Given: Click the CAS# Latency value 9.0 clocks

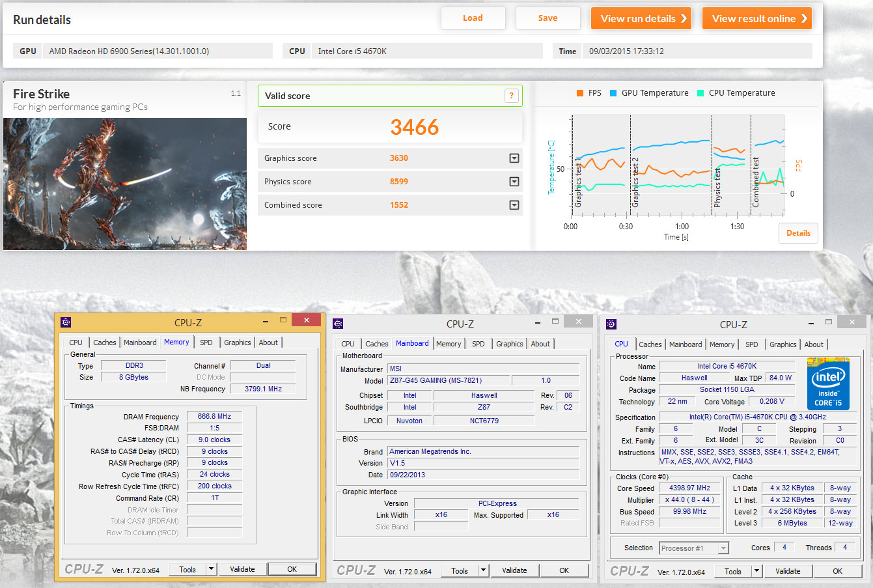Looking at the screenshot, I should click(215, 440).
